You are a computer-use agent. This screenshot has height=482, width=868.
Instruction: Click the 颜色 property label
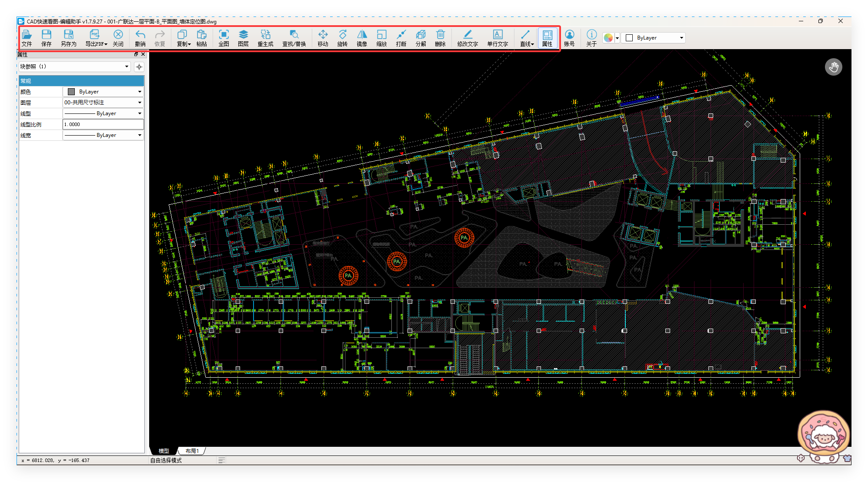tap(26, 92)
